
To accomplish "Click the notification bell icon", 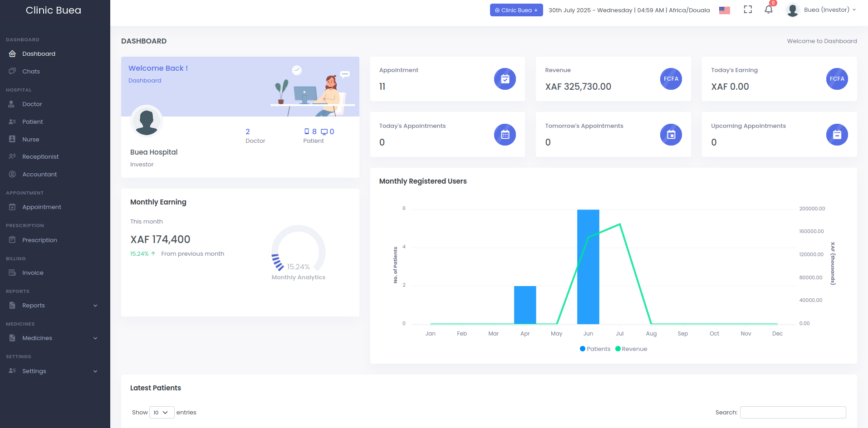I will pos(768,10).
